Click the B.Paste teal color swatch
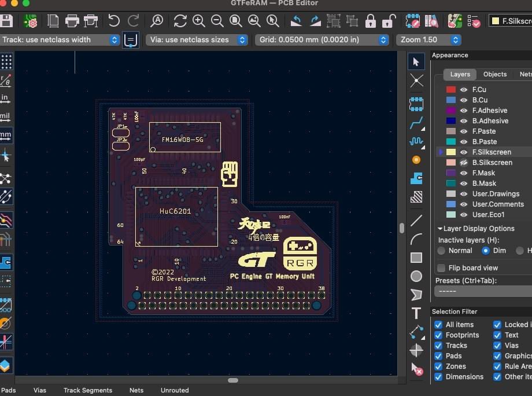532x396 pixels. 451,142
